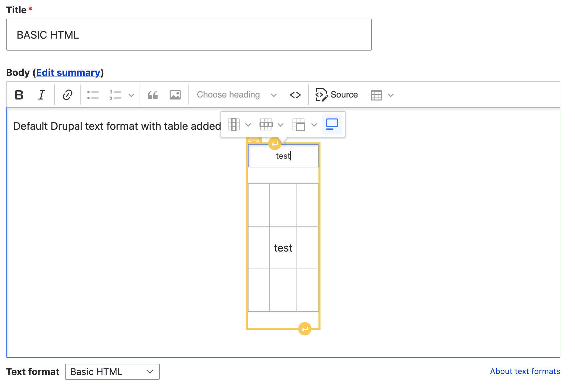
Task: Insert a block quote
Action: (153, 95)
